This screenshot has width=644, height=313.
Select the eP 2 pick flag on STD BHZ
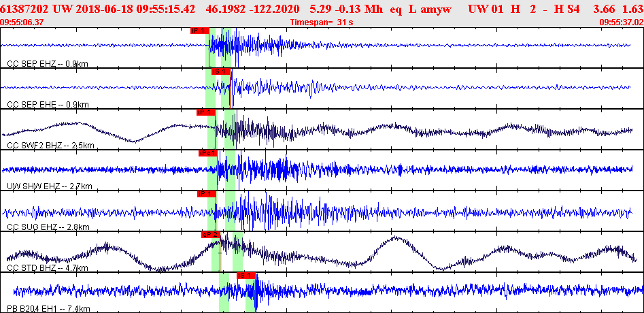210,235
